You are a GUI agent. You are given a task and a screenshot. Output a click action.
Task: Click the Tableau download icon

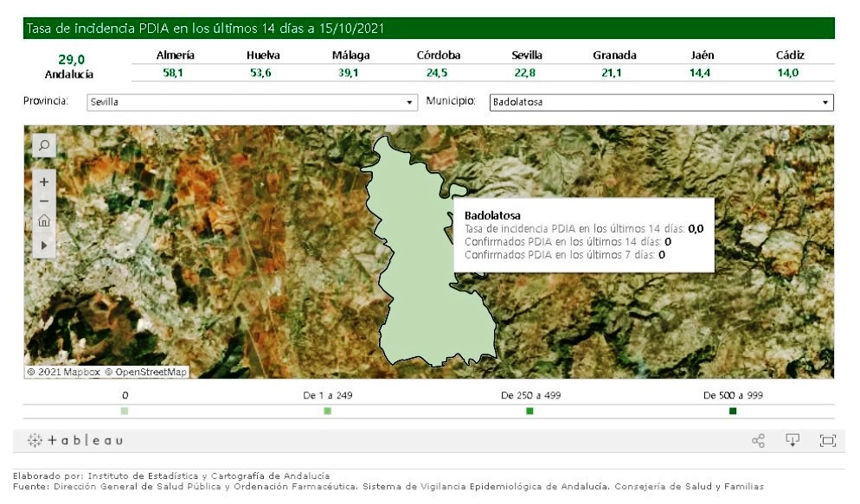792,440
